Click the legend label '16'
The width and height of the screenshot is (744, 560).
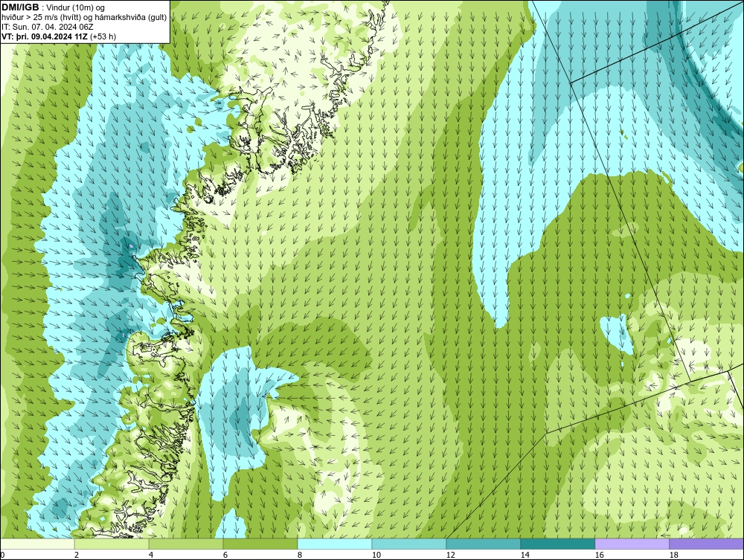pos(599,555)
